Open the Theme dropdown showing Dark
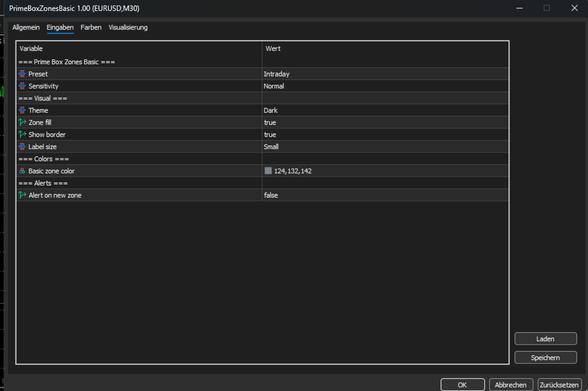Screen dimensions: 588x391 click(x=385, y=110)
